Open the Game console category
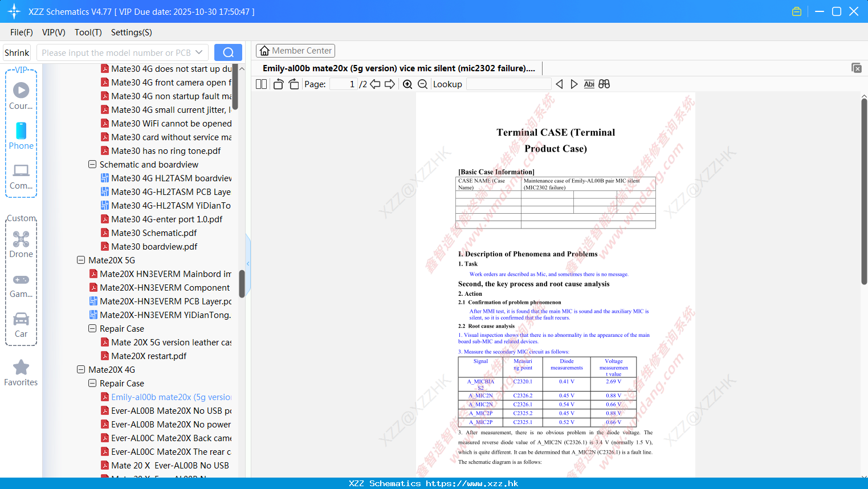 (x=21, y=286)
